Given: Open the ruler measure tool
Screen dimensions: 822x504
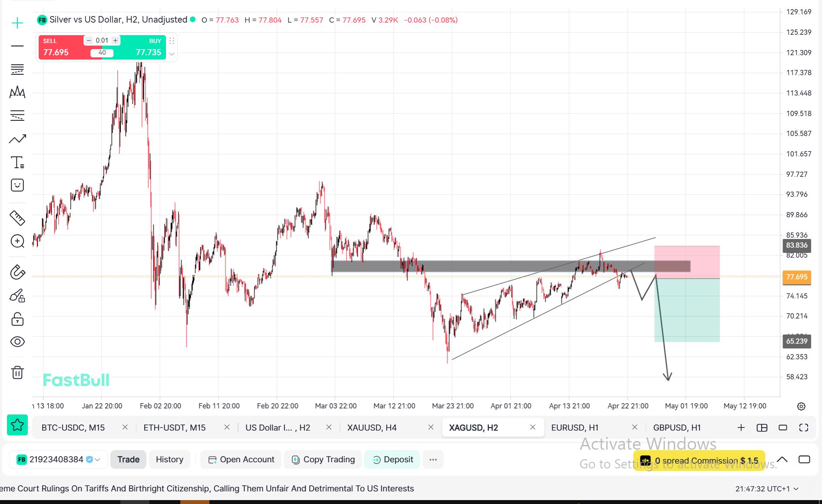Looking at the screenshot, I should (17, 218).
